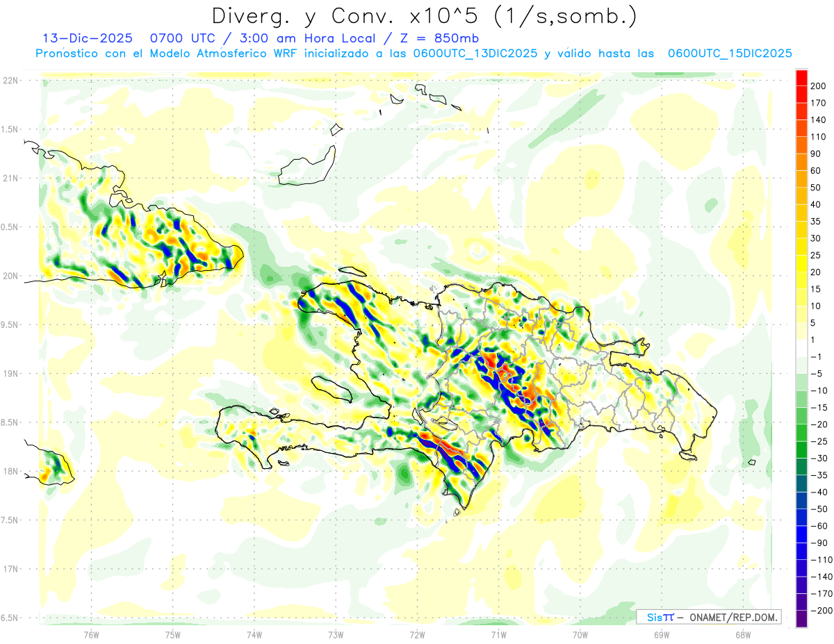Click the '72W' longitude label

tap(417, 634)
